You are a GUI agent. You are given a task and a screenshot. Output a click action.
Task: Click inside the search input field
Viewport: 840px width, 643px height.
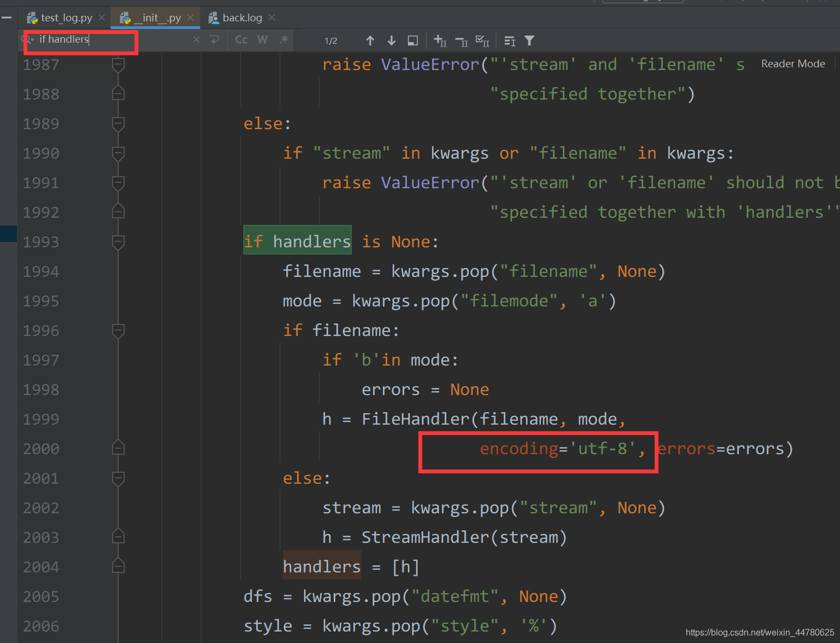(x=82, y=39)
